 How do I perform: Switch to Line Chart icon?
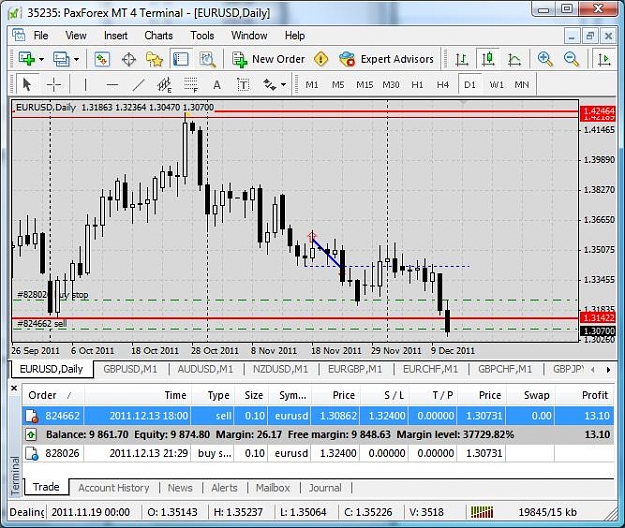(515, 60)
